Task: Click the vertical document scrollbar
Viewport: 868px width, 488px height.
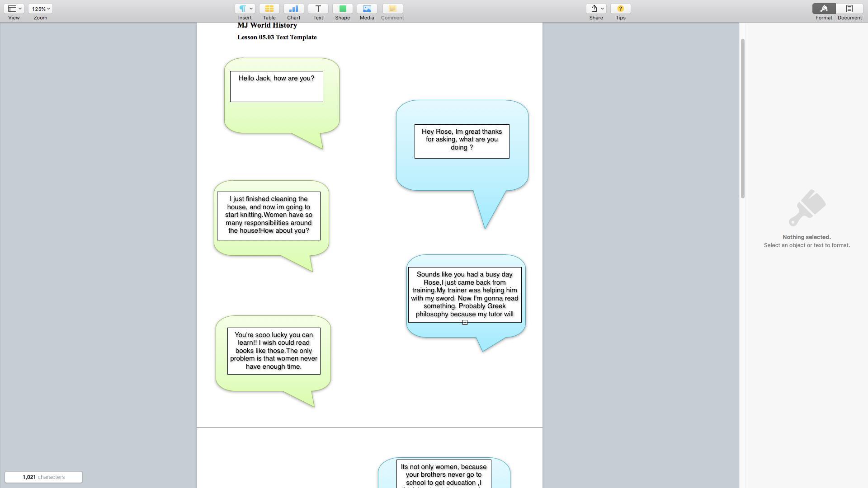Action: click(x=742, y=118)
